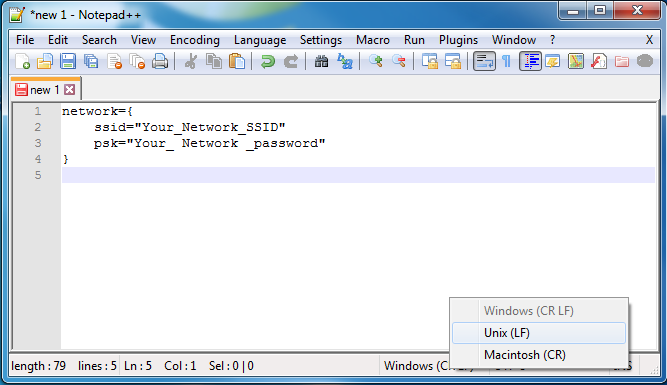Click the ssid="Your_Network_SSID" line

click(x=190, y=127)
